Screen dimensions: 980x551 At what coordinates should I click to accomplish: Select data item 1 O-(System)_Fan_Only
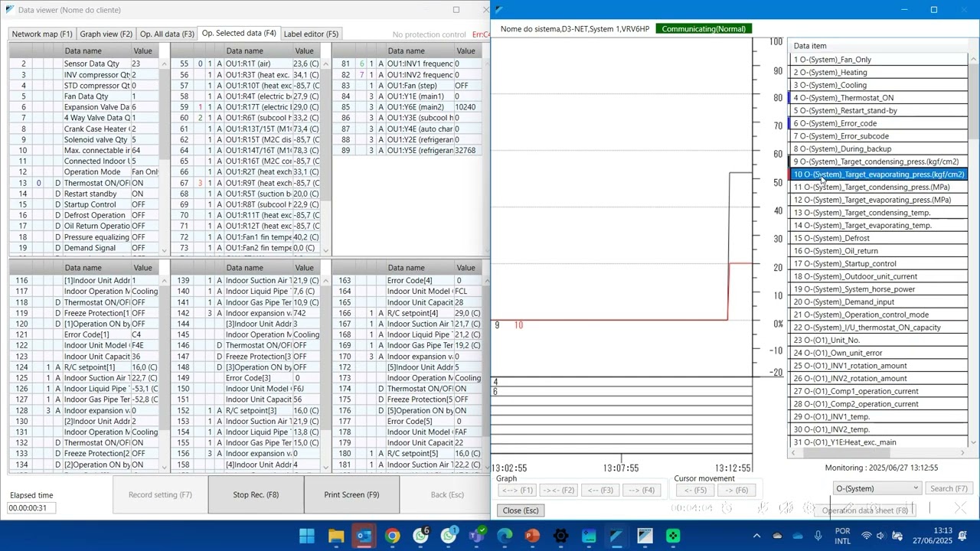coord(878,60)
